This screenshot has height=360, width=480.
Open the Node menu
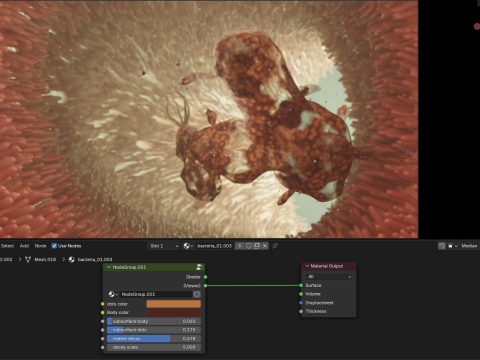(x=40, y=246)
